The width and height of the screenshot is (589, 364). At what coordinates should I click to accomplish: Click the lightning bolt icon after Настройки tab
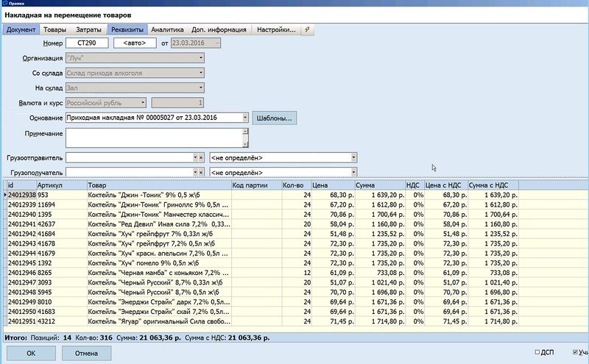pyautogui.click(x=307, y=29)
